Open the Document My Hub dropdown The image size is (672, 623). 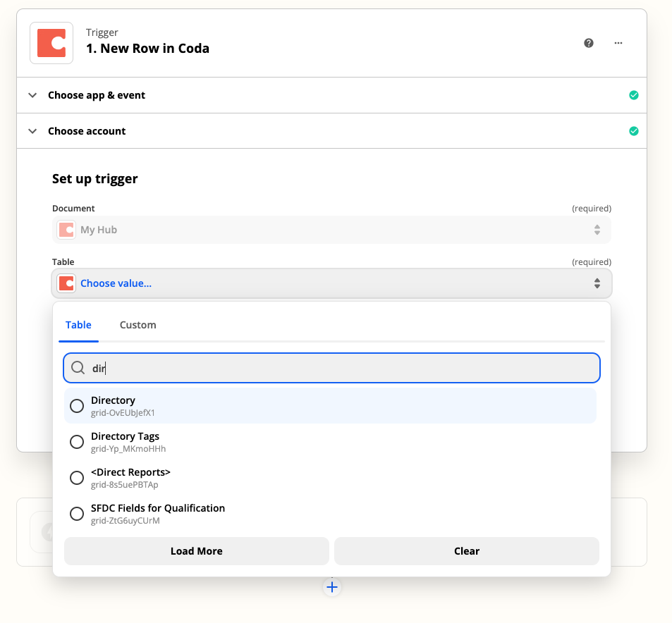click(x=331, y=230)
